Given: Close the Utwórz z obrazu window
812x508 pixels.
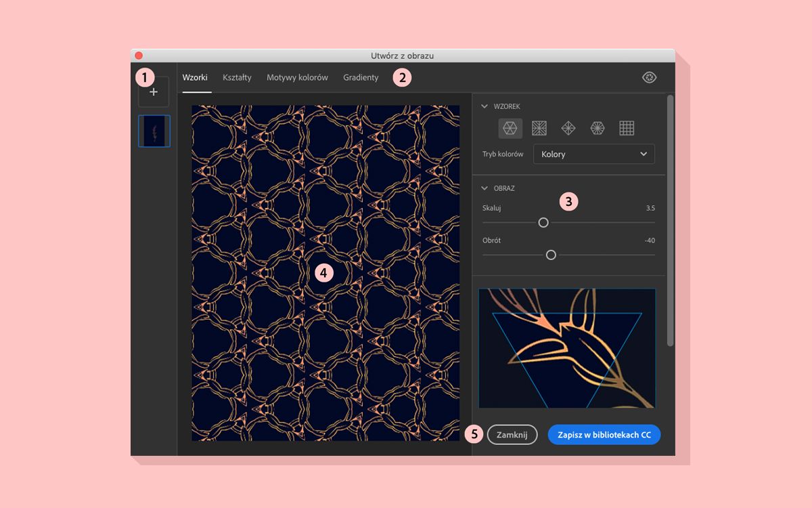Looking at the screenshot, I should click(x=139, y=56).
